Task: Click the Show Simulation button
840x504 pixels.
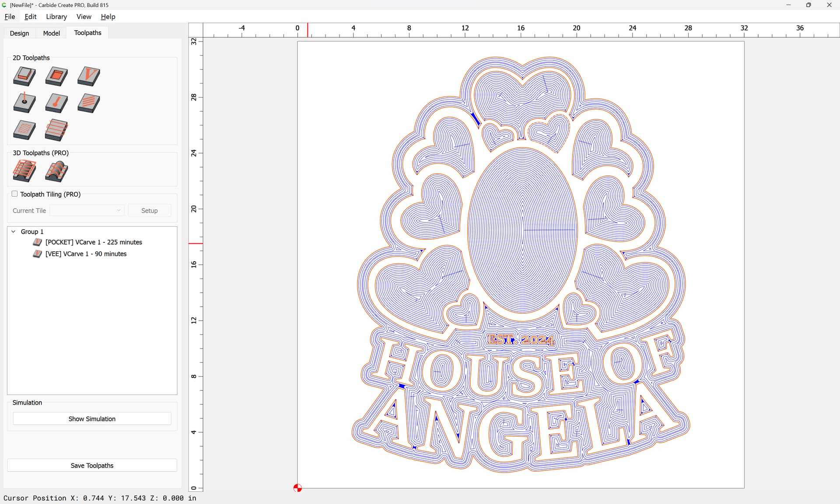Action: 92,419
